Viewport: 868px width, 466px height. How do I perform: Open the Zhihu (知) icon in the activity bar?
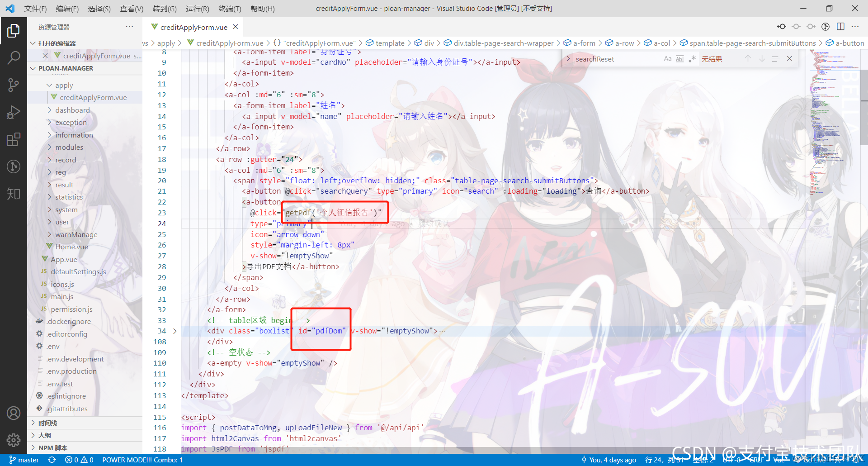pos(14,194)
